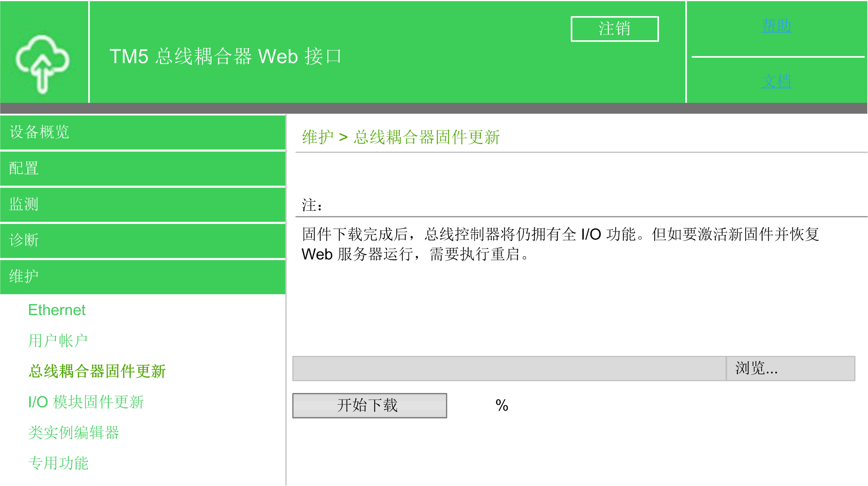
Task: Open the 帮助 help link
Action: pos(776,26)
